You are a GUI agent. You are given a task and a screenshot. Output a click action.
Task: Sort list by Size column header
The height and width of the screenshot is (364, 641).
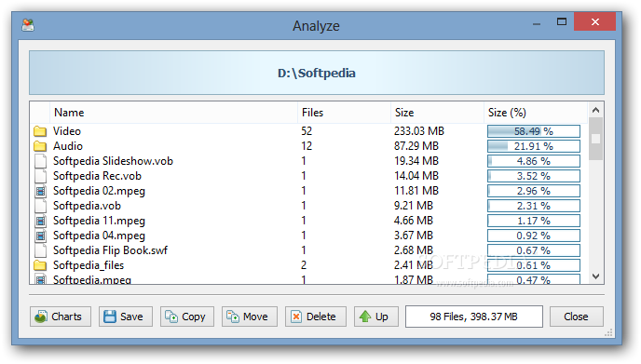tap(437, 113)
